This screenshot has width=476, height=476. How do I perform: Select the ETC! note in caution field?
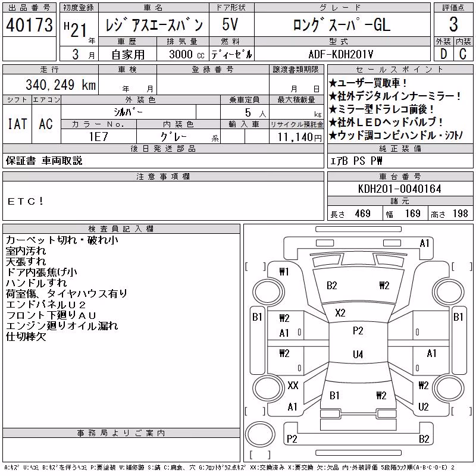(26, 201)
